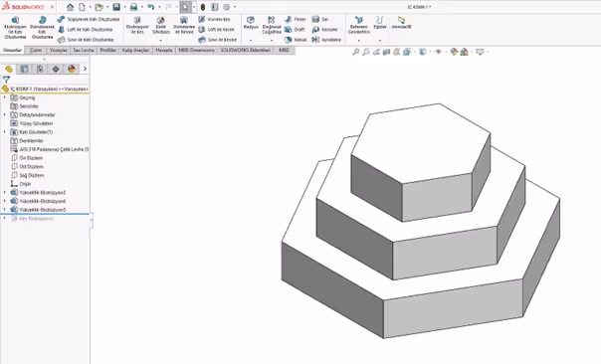Switch to the Sac Levha tab
This screenshot has height=364, width=601.
click(x=84, y=50)
